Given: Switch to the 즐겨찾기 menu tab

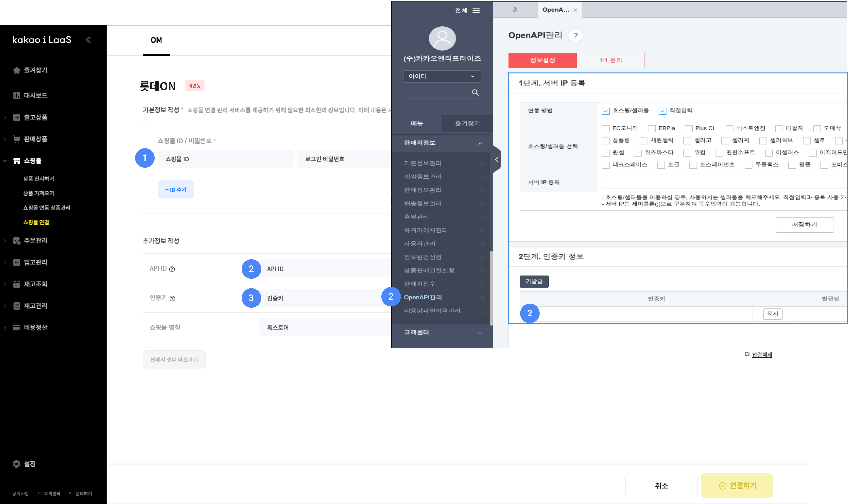Looking at the screenshot, I should 467,124.
